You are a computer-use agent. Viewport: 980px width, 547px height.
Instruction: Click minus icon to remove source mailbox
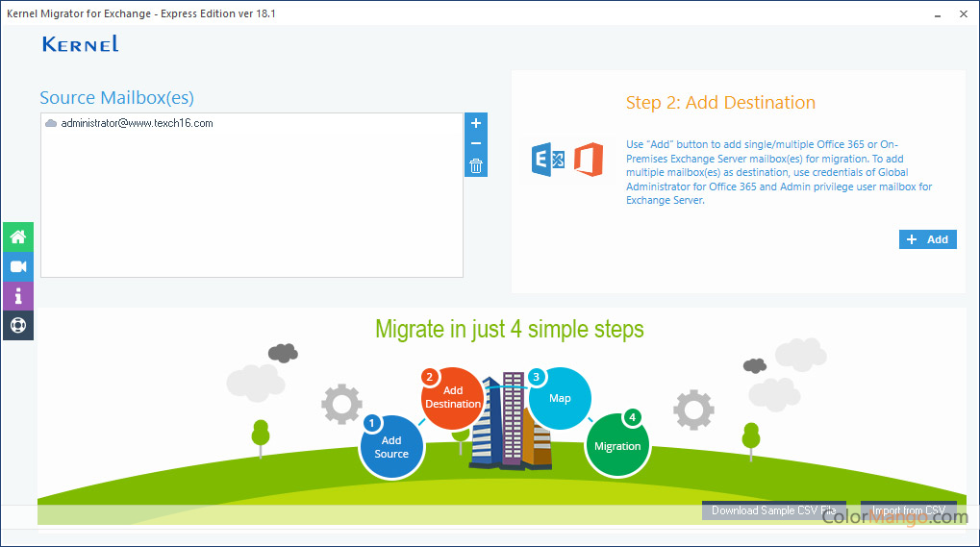click(x=475, y=144)
